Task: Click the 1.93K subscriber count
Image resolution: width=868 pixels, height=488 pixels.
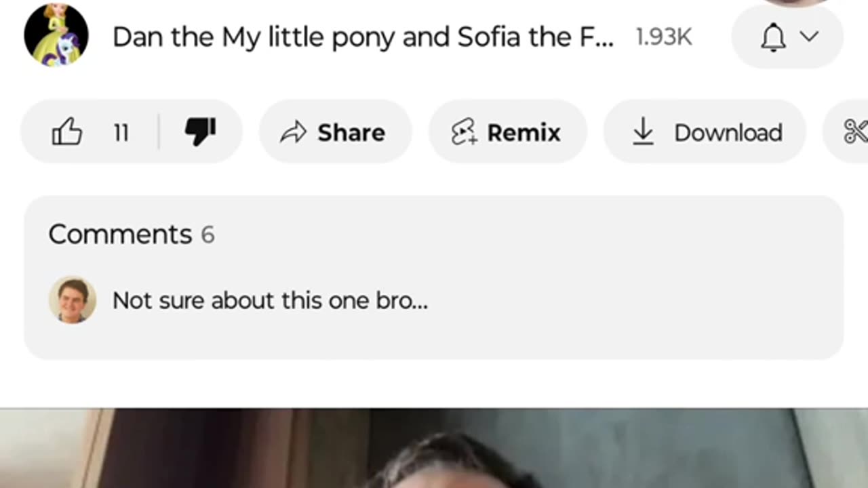Action: point(663,38)
